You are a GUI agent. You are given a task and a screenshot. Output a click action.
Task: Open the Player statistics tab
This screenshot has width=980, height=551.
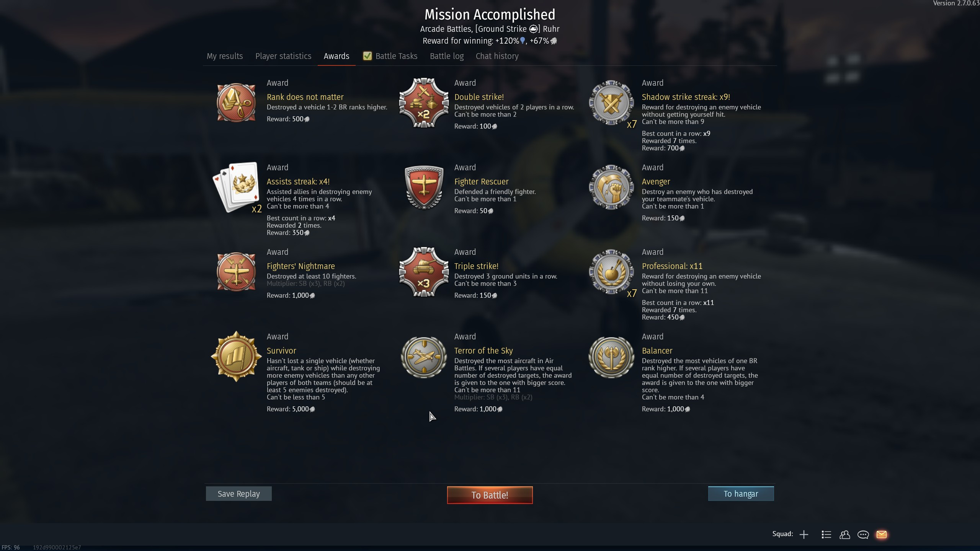pos(283,56)
